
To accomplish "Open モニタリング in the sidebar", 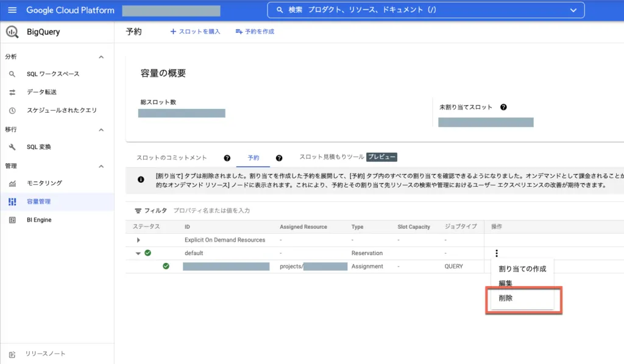I will (x=44, y=183).
